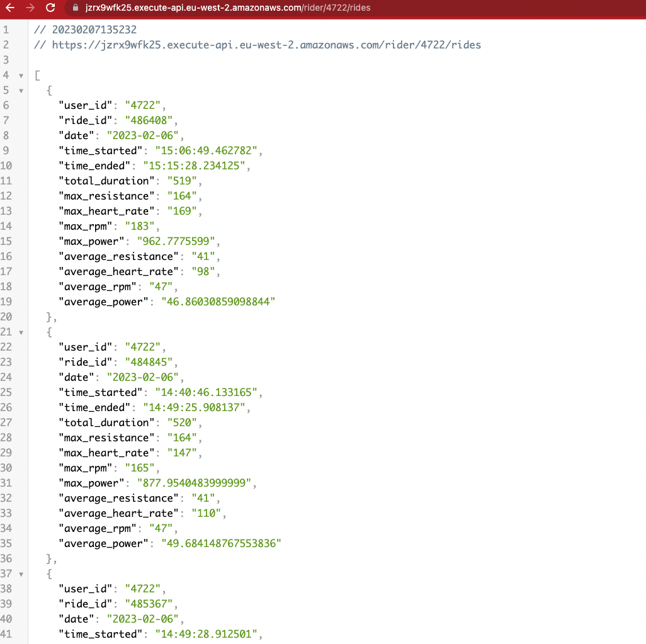646x644 pixels.
Task: Collapse the third ride object on line 37
Action: tap(21, 573)
